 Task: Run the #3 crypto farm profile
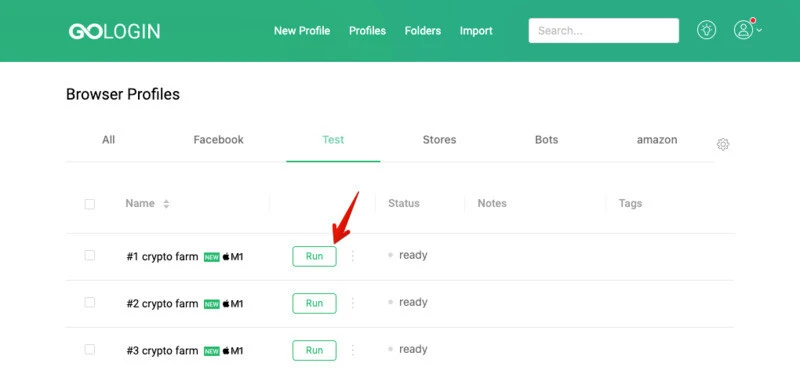point(314,351)
